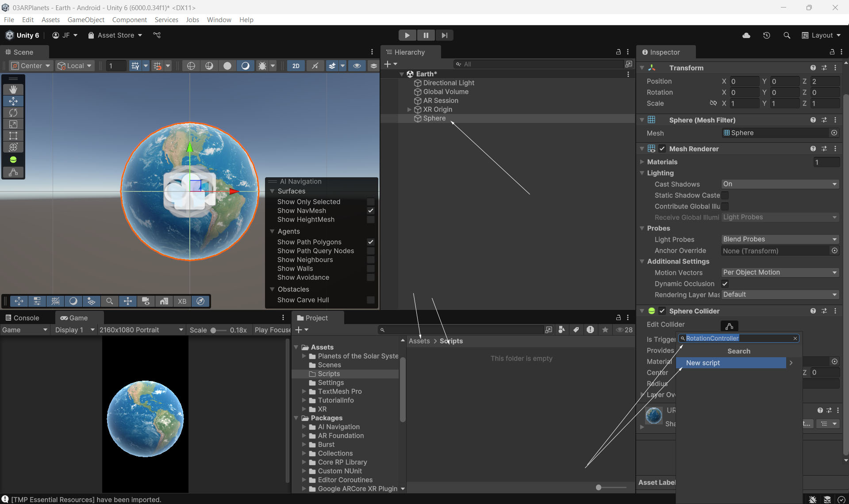Image resolution: width=849 pixels, height=504 pixels.
Task: Toggle 2D view mode in Scene
Action: [x=296, y=66]
